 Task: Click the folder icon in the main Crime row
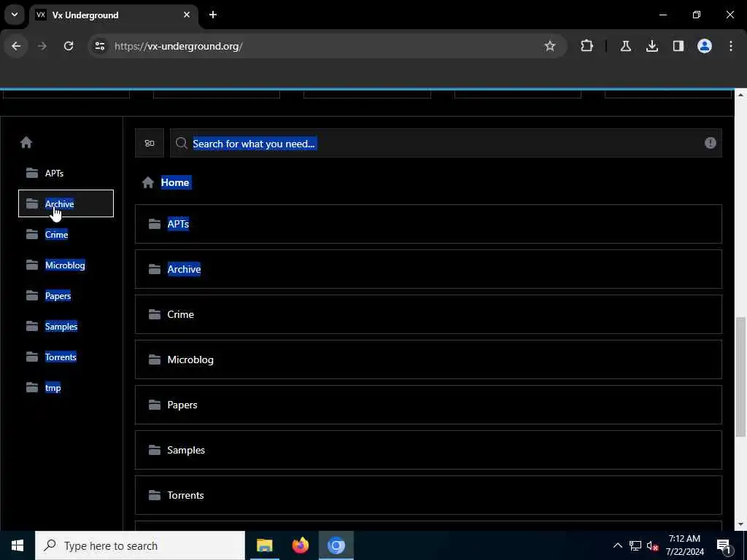[155, 314]
